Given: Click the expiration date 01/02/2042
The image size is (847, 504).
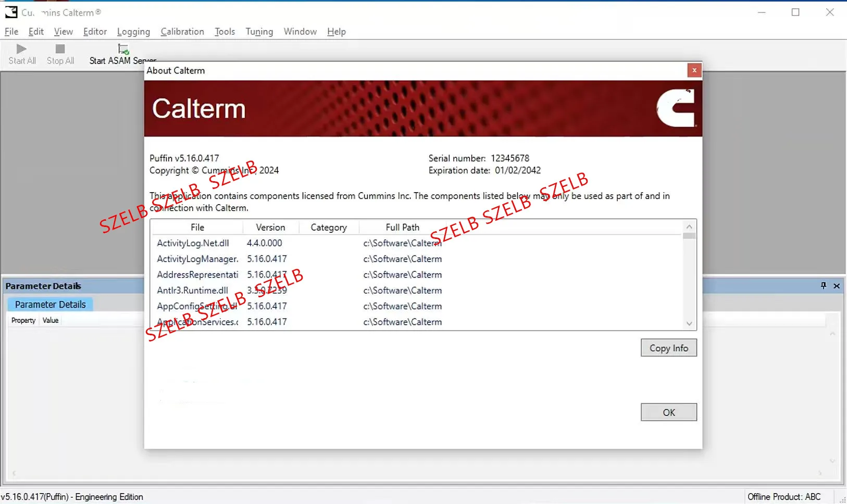Looking at the screenshot, I should pos(518,170).
